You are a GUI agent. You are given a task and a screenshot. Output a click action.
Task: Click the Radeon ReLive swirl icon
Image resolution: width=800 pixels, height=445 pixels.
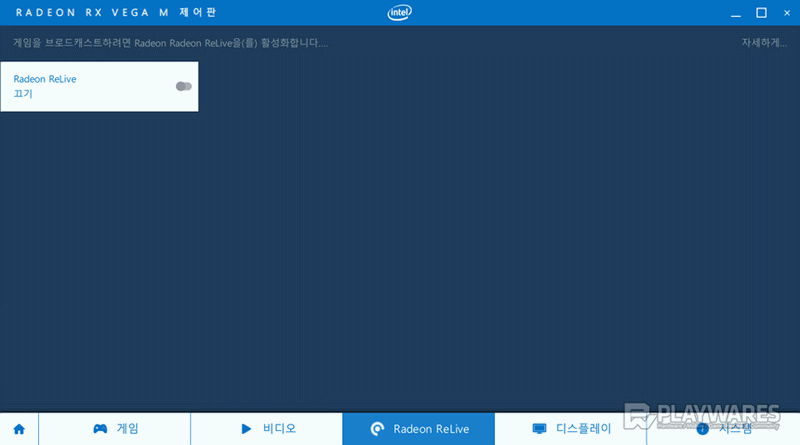coord(376,429)
